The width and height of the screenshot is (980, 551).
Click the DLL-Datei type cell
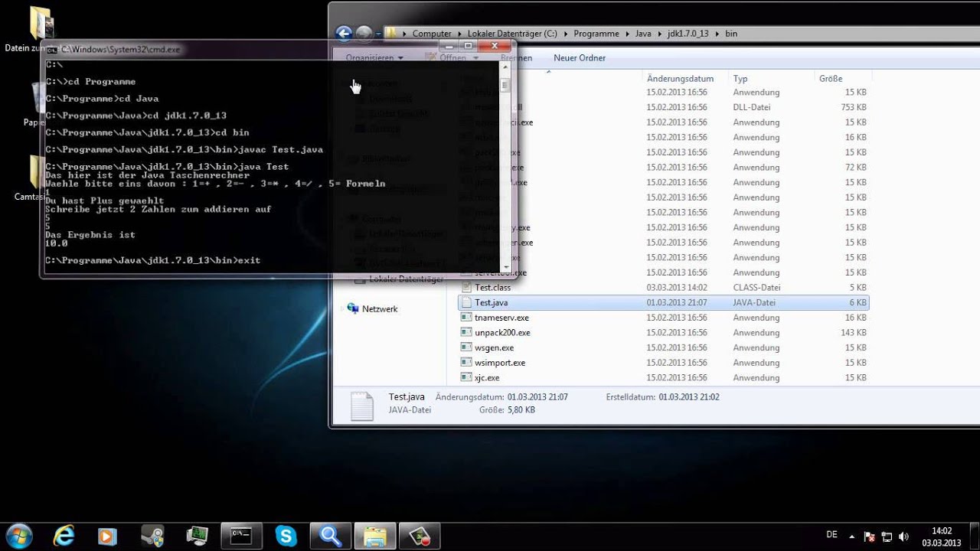(753, 107)
